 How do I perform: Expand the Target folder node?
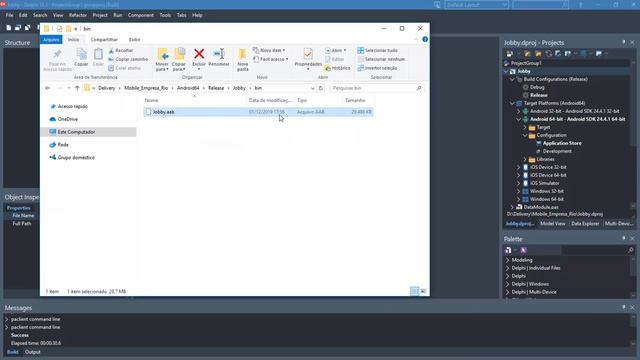[x=525, y=127]
